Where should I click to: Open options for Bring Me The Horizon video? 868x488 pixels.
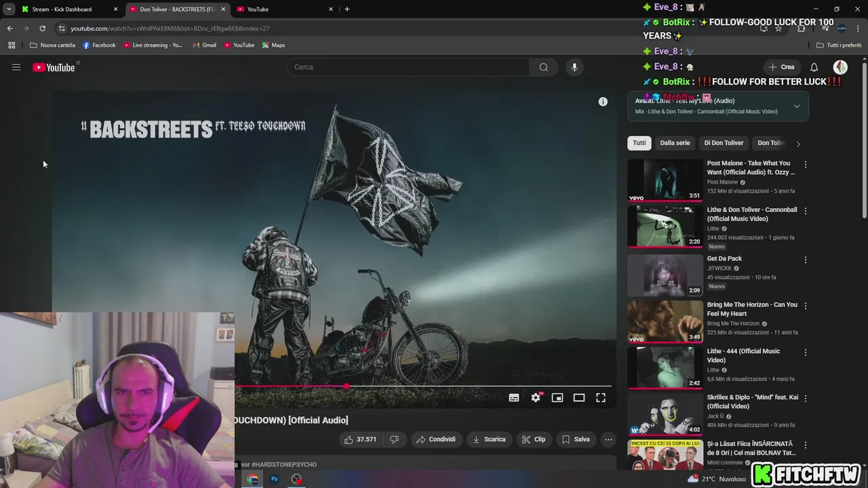(806, 306)
